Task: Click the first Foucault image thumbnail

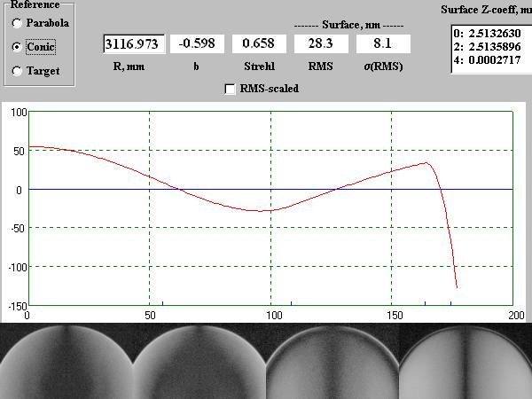Action: pyautogui.click(x=66, y=362)
